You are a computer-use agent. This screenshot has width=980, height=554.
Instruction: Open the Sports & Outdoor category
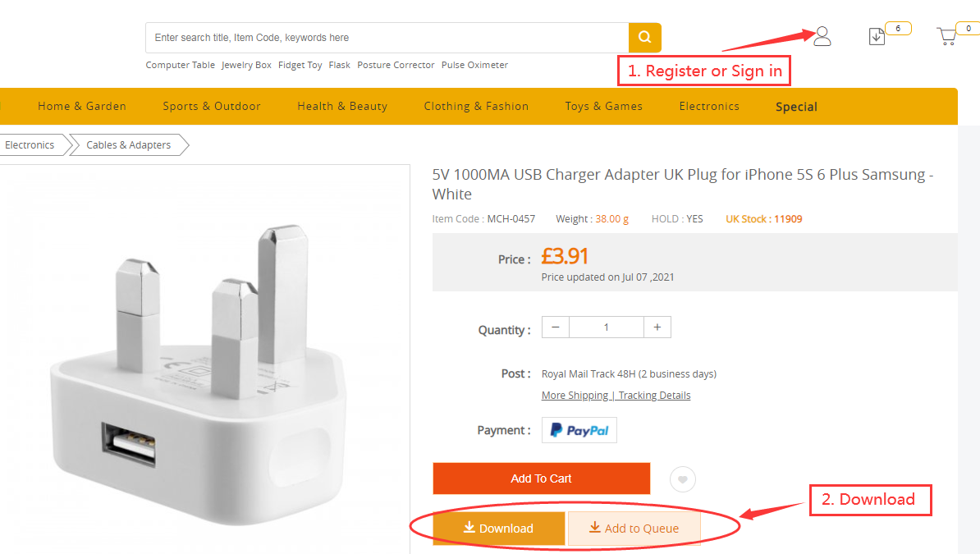coord(212,106)
